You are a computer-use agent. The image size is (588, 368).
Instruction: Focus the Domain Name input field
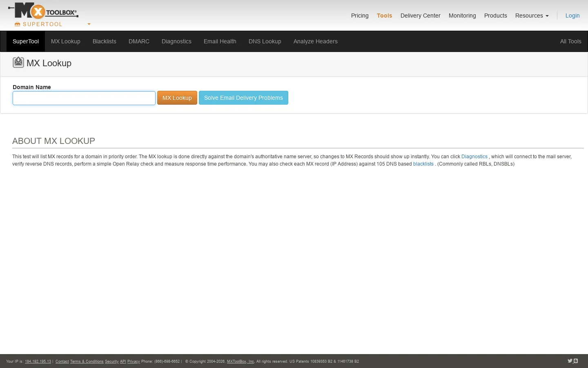pos(84,98)
